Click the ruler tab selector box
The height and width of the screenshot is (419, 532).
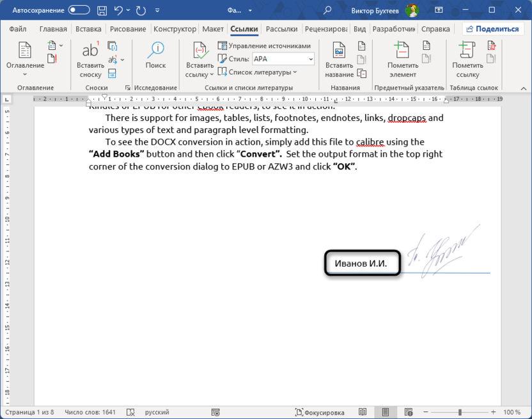coord(7,100)
